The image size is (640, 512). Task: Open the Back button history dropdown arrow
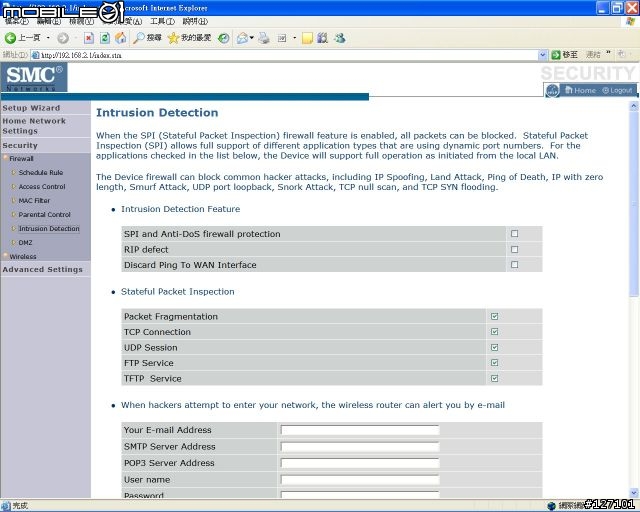point(48,38)
